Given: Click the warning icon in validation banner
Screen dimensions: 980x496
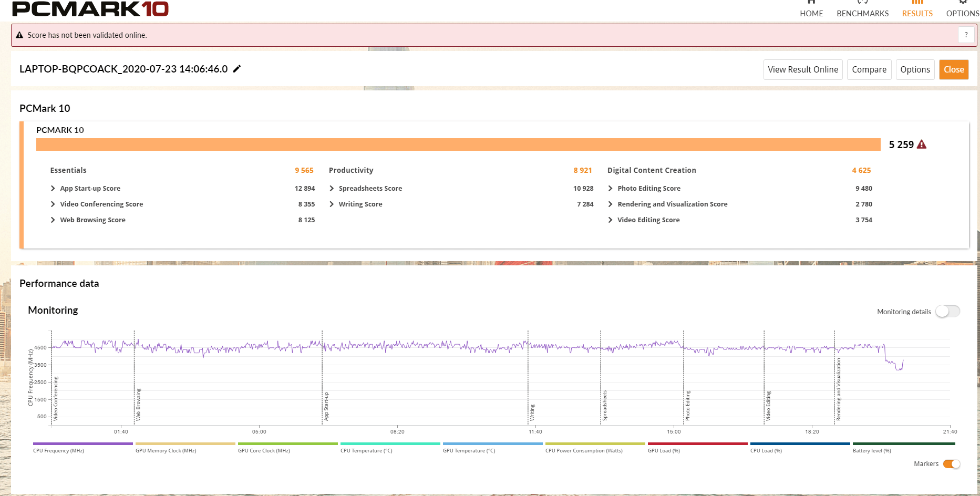Looking at the screenshot, I should [x=19, y=35].
